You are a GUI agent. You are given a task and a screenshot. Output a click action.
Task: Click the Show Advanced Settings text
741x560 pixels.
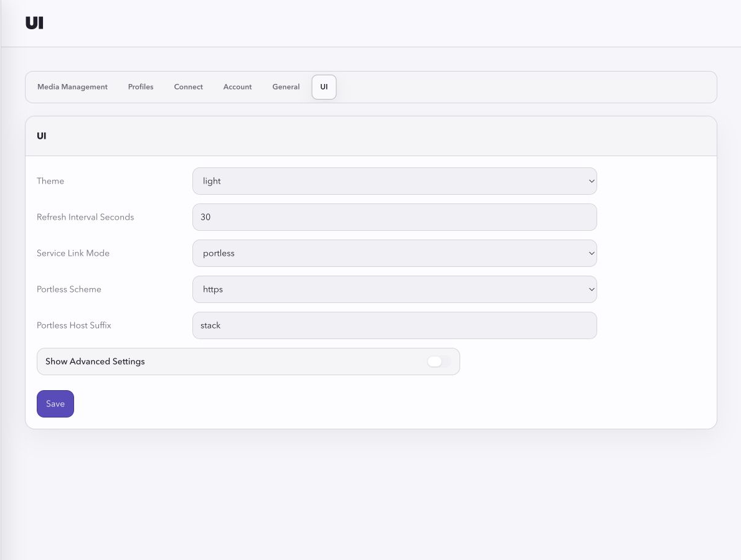tap(95, 362)
